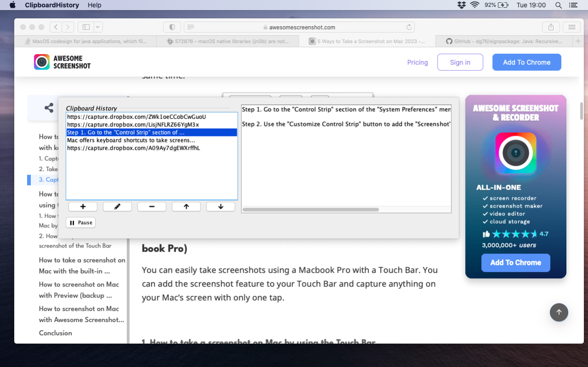
Task: Show Reader view in Safari
Action: click(x=191, y=27)
